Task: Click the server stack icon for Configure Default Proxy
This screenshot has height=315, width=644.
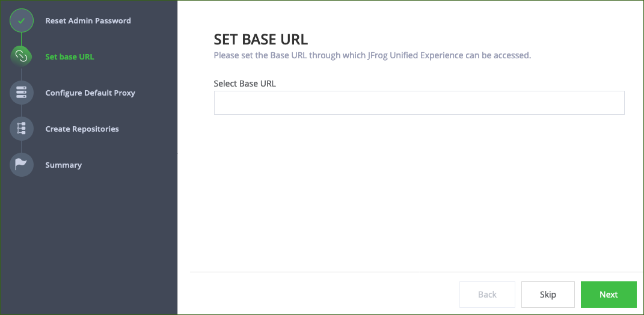Action: click(x=22, y=93)
